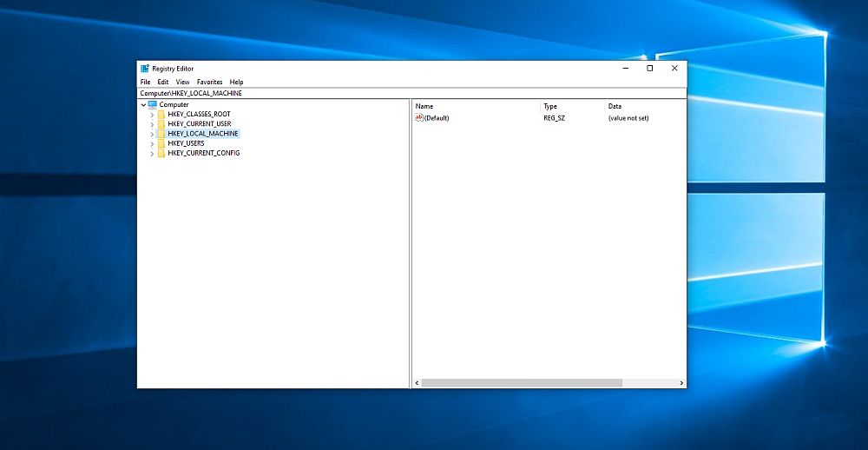868x450 pixels.
Task: Select the HKEY_USERS key label
Action: pyautogui.click(x=186, y=143)
